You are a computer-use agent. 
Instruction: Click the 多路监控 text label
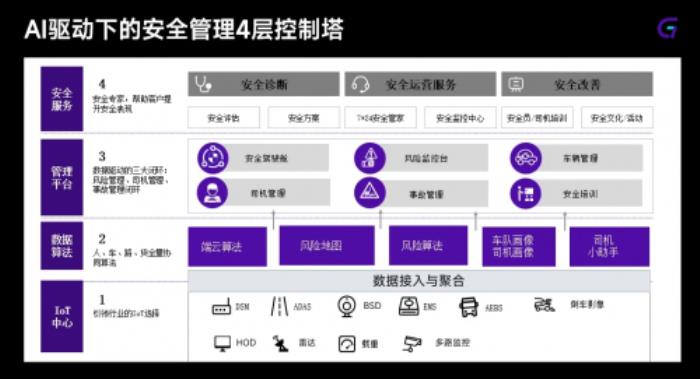(452, 343)
